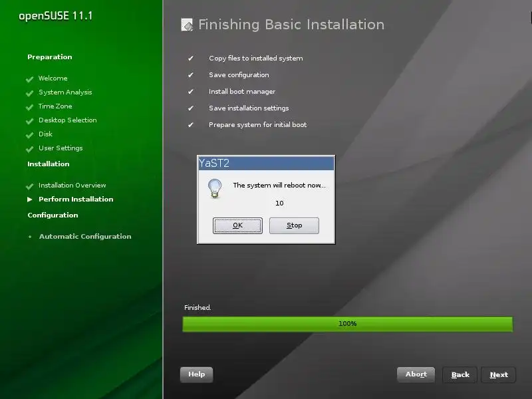Click the bullet beside Automatic Configuration
This screenshot has height=399, width=532.
pos(30,237)
